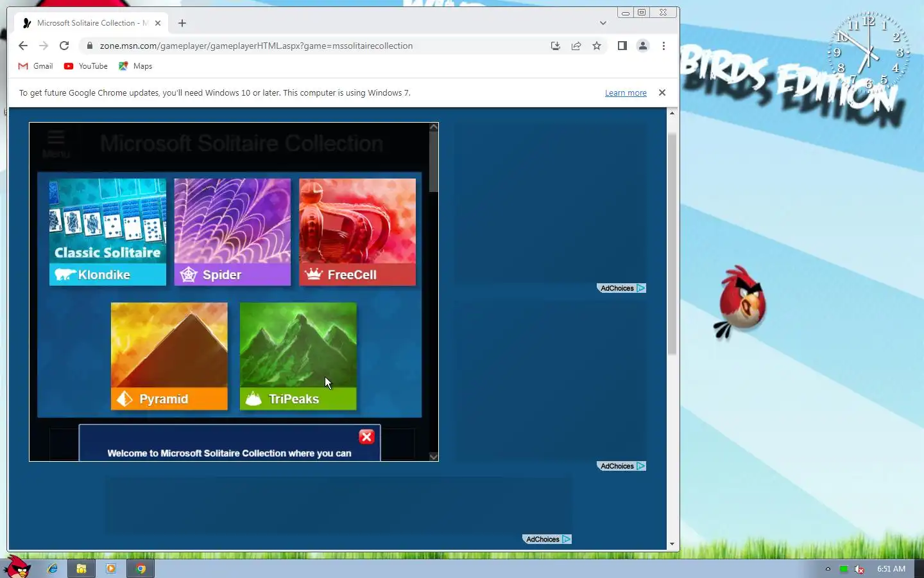Open the muted volume tray icon
The image size is (924, 578).
859,569
